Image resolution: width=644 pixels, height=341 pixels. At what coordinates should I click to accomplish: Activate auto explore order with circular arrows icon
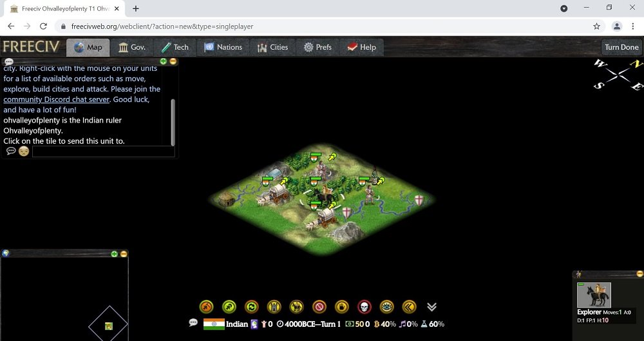(252, 306)
